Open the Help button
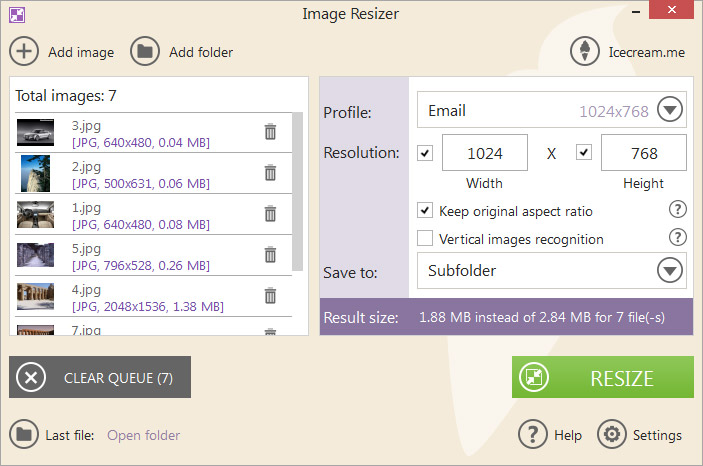Viewport: 703px width, 466px height. (550, 435)
